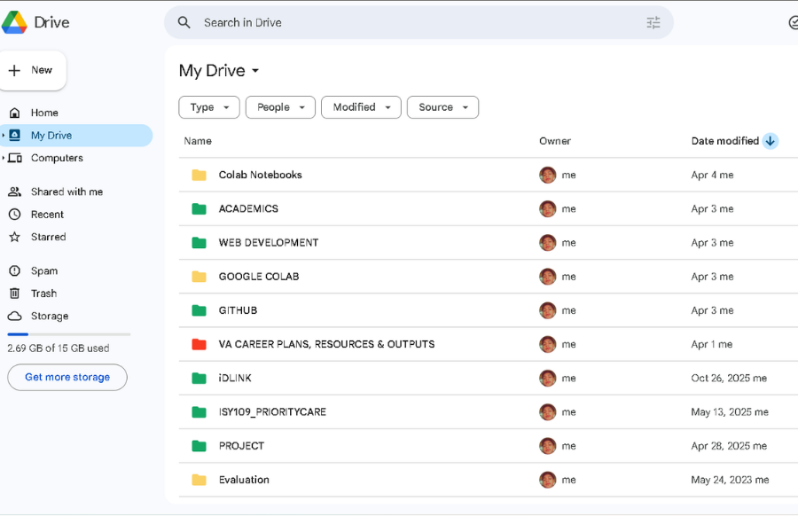798x532 pixels.
Task: Click the Recent clock icon
Action: pos(15,215)
